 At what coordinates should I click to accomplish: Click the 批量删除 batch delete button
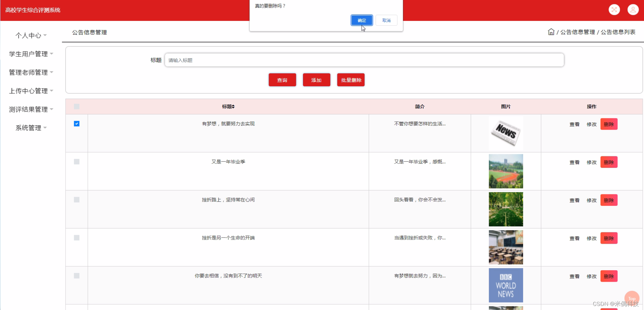pyautogui.click(x=351, y=80)
